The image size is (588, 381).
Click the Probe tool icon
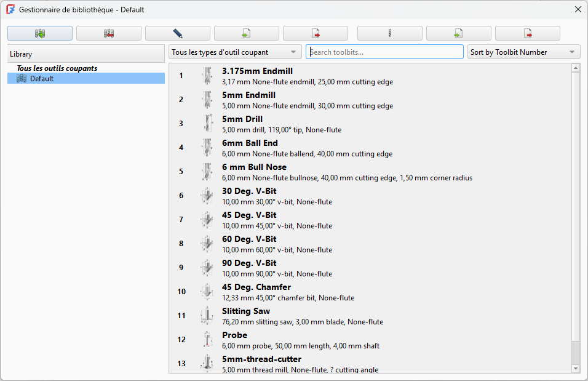coord(207,340)
